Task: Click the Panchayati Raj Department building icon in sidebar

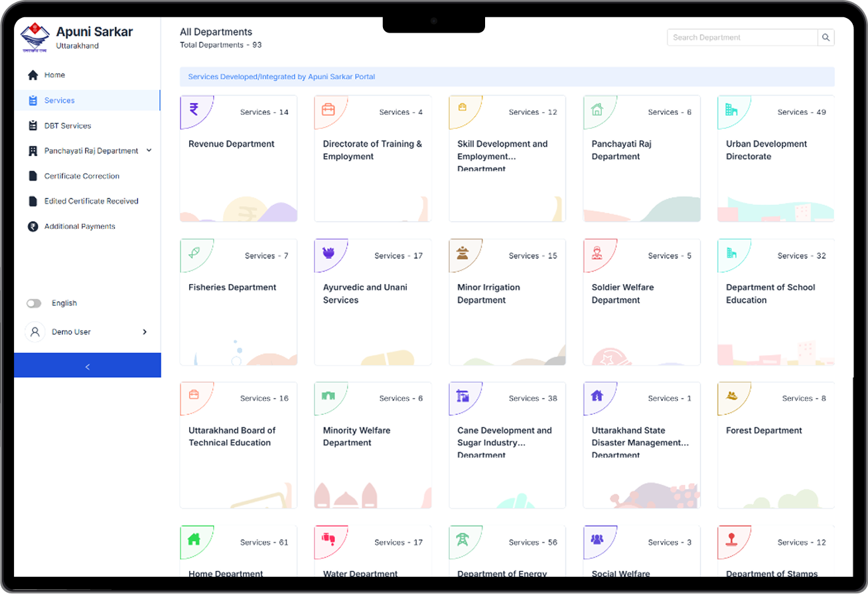Action: (33, 151)
